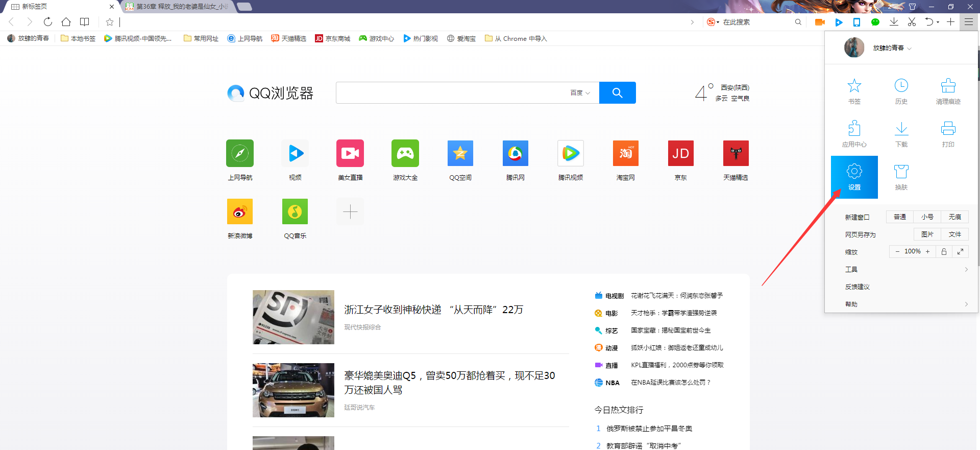Open Sogou search engine selector dropdown
This screenshot has width=980, height=450.
[713, 22]
